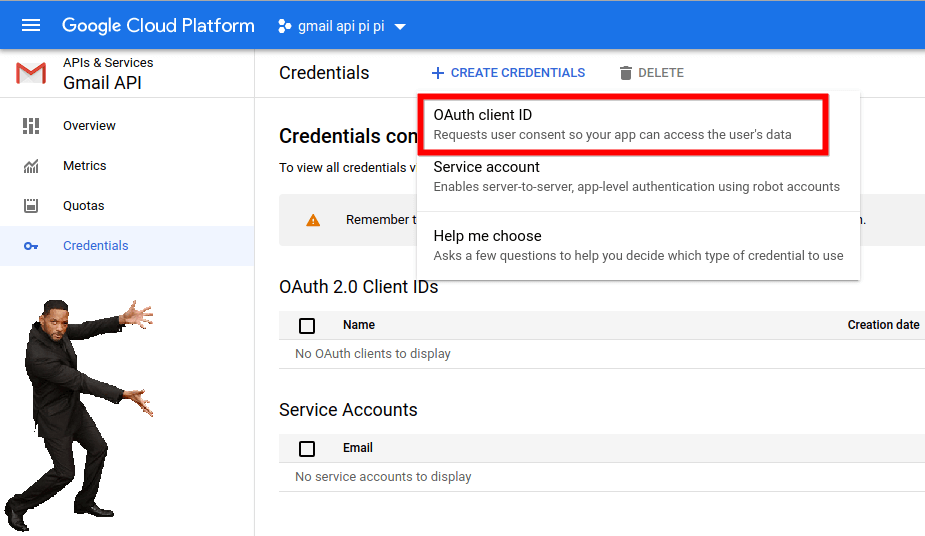Viewport: 925px width, 536px height.
Task: Sort by Creation date column header
Action: 883,325
